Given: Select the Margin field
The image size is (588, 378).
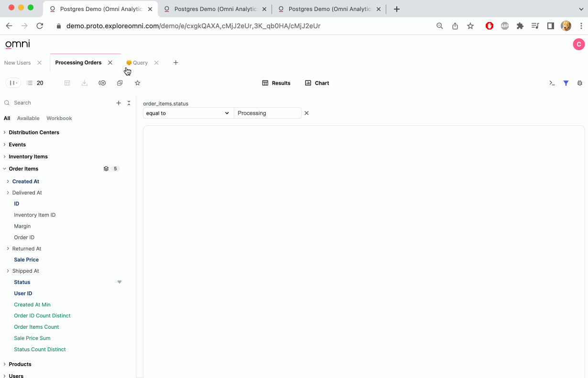Looking at the screenshot, I should pyautogui.click(x=22, y=226).
